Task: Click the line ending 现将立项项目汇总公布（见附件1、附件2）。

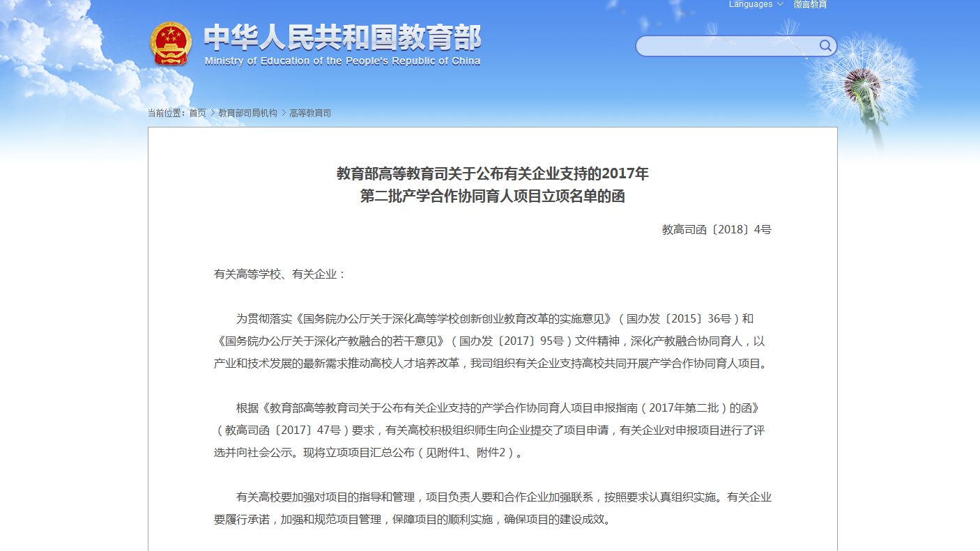Action: 368,452
